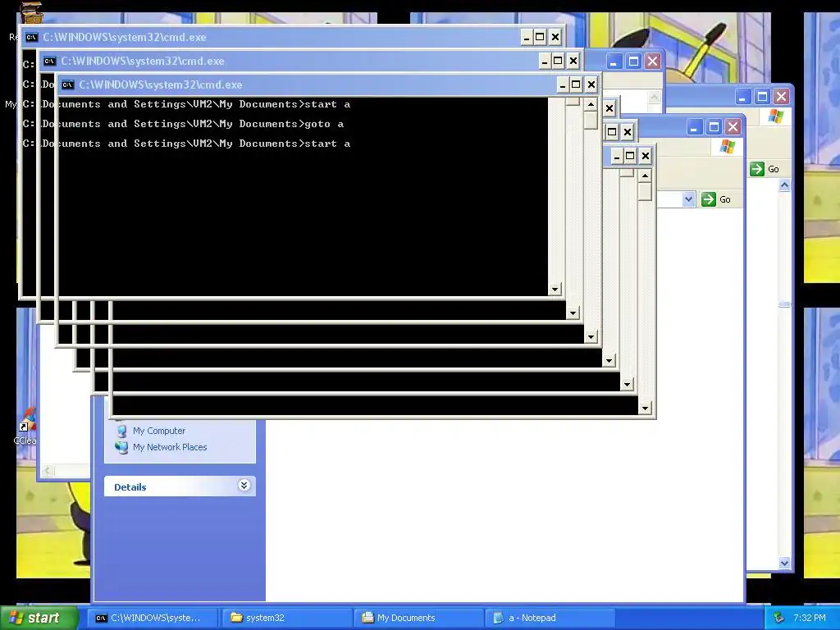Click the rear Explorer window's blue scroll-down arrow
Viewport: 840px width, 630px height.
pos(784,563)
